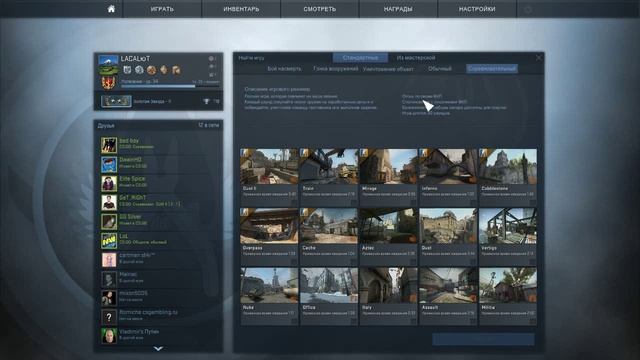Click the friends panel header label

[106, 125]
